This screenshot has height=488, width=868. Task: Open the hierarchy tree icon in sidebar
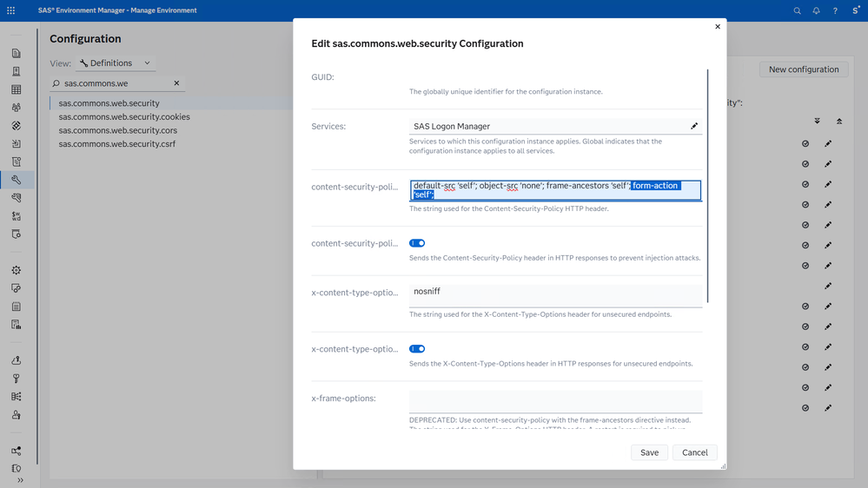click(16, 397)
